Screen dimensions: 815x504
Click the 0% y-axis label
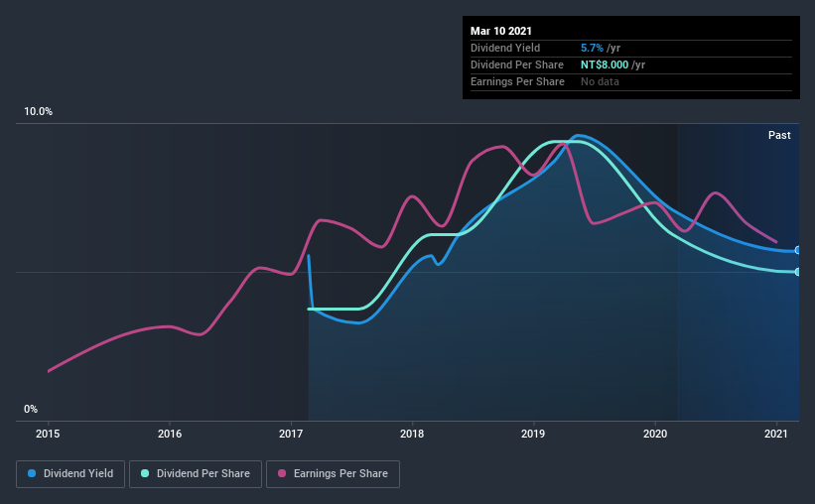click(31, 409)
